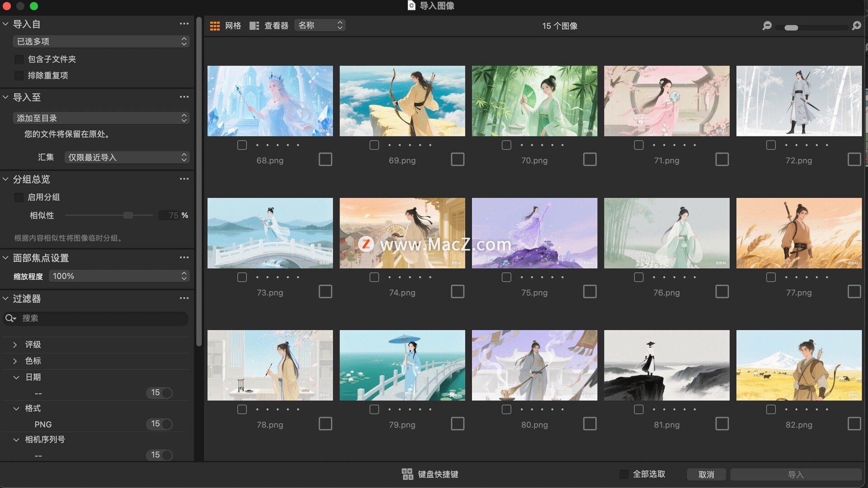868x488 pixels.
Task: Collapse the 导入自 section chevron
Action: tap(5, 24)
